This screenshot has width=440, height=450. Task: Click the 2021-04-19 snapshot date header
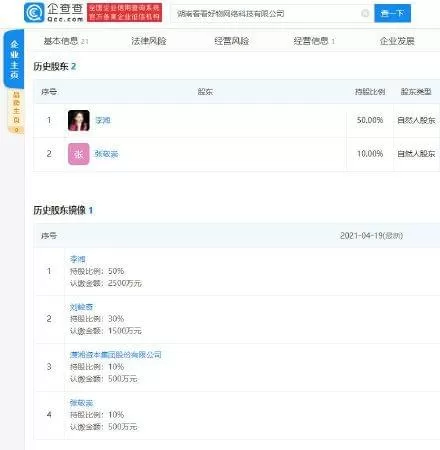pos(371,236)
